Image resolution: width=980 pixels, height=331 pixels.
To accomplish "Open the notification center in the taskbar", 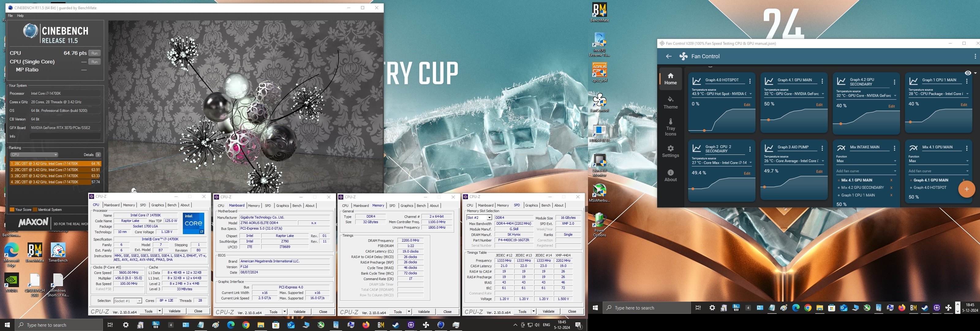I will [x=578, y=325].
